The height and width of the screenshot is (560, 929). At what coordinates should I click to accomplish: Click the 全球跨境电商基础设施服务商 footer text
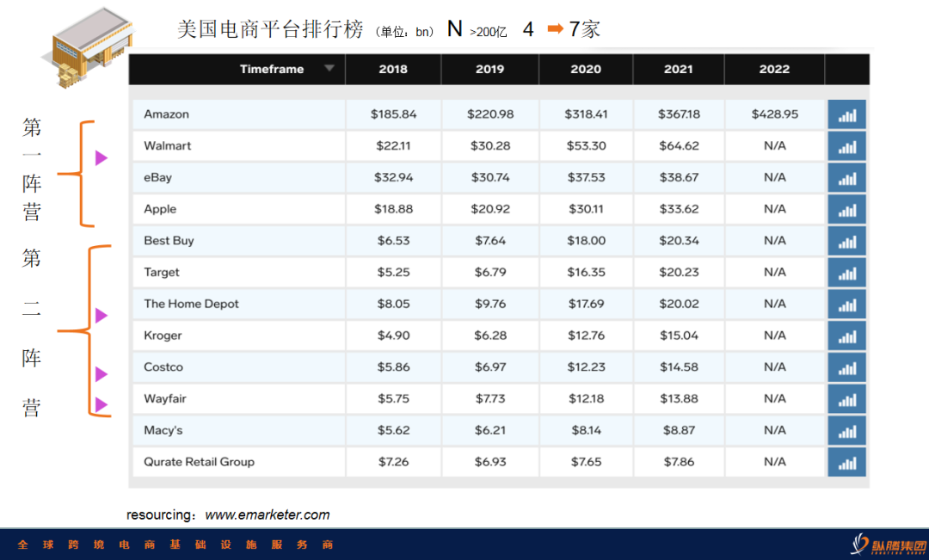click(x=175, y=544)
